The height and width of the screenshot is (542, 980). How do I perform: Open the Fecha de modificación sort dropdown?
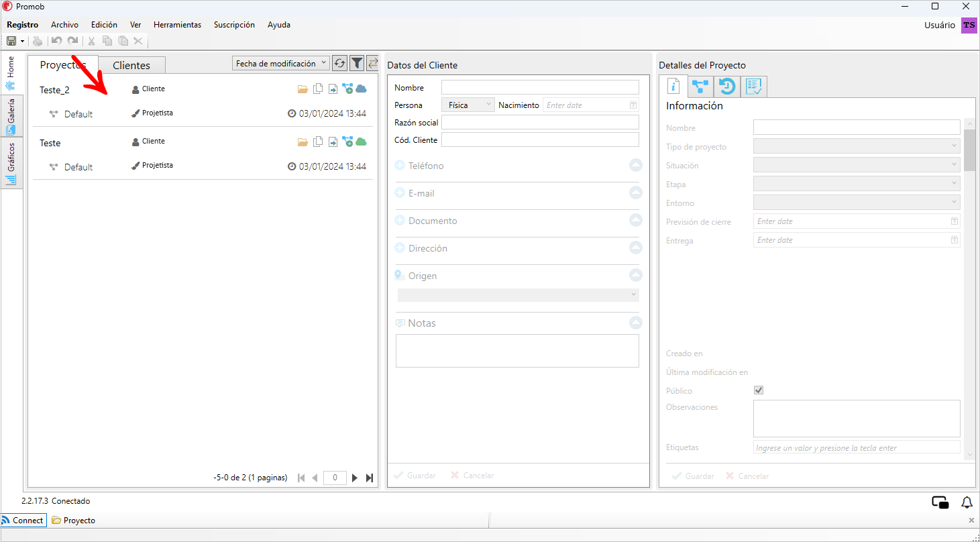281,63
